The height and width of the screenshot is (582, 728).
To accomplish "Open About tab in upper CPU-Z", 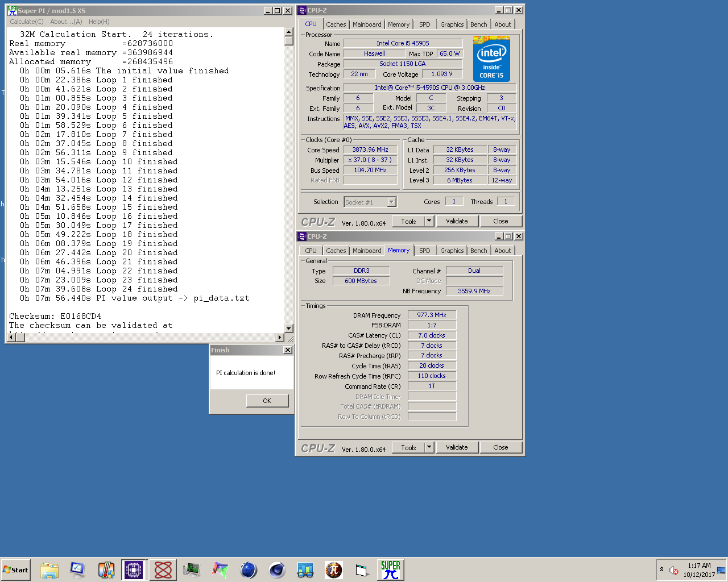I will coord(503,24).
